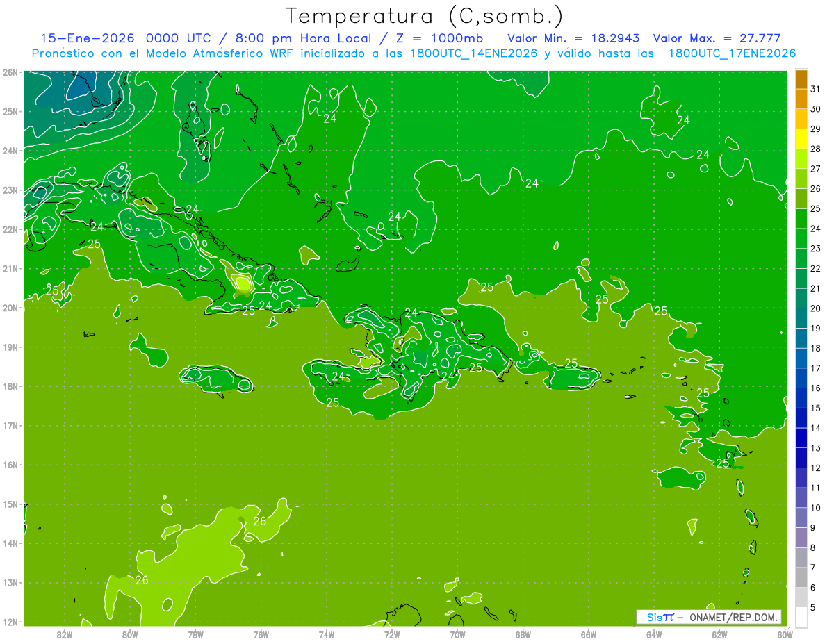
Task: Click the 66W longitude axis label
Action: (x=588, y=634)
